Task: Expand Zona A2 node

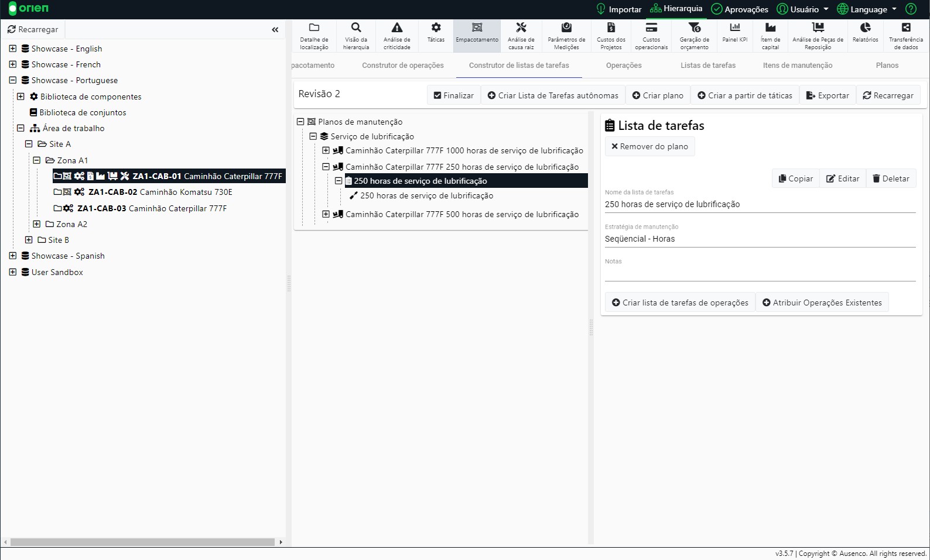Action: [x=36, y=224]
